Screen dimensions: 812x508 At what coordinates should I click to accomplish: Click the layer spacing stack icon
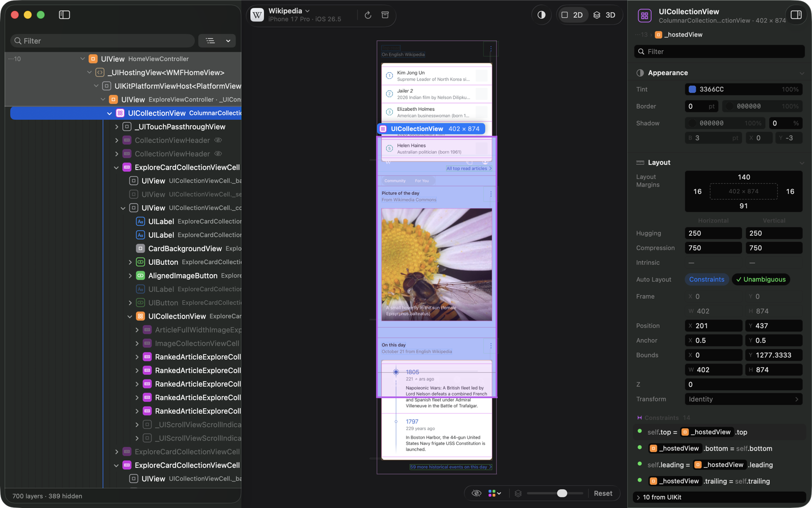[x=518, y=493]
